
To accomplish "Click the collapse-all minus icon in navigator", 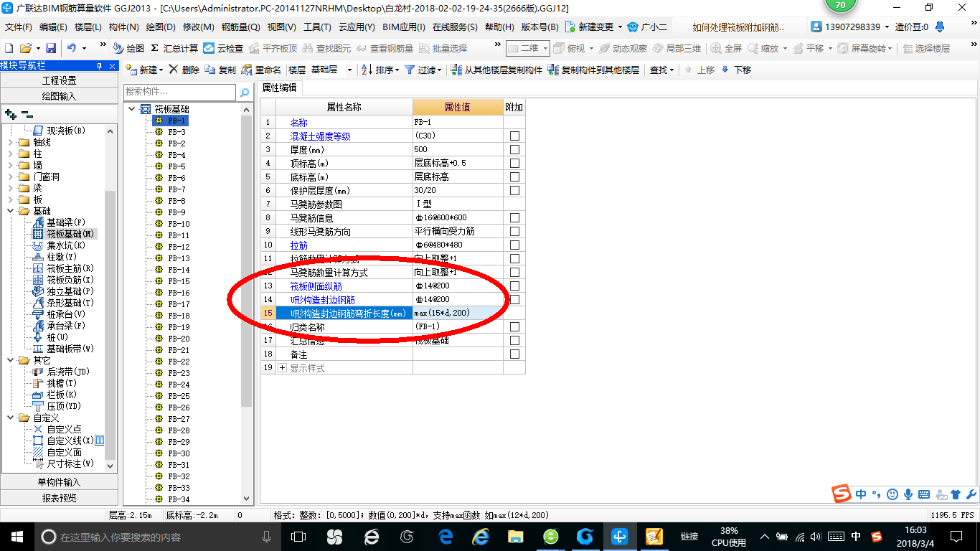I will [27, 113].
